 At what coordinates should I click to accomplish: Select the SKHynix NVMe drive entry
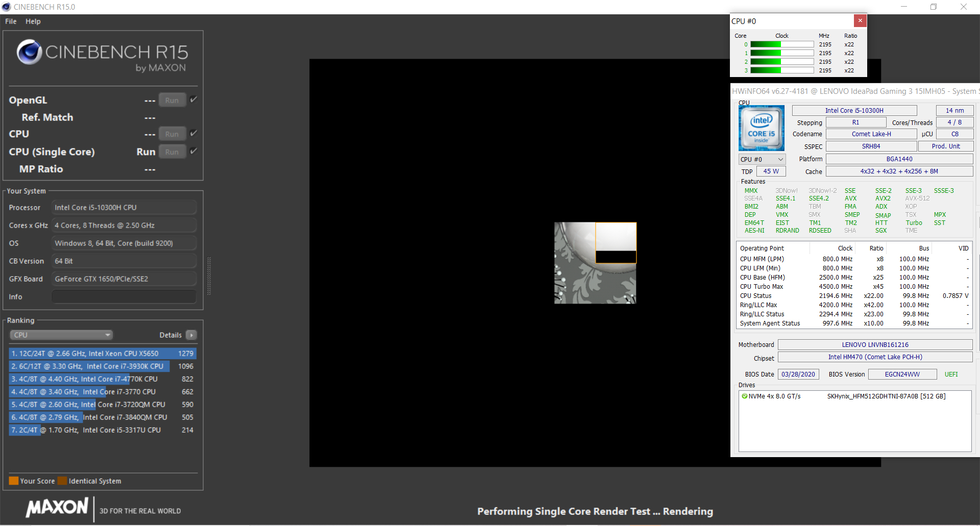[855, 396]
